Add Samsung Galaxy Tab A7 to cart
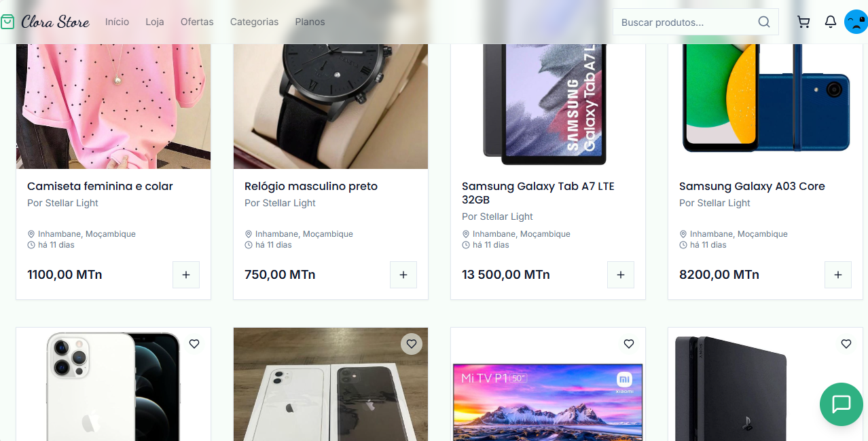 (620, 274)
